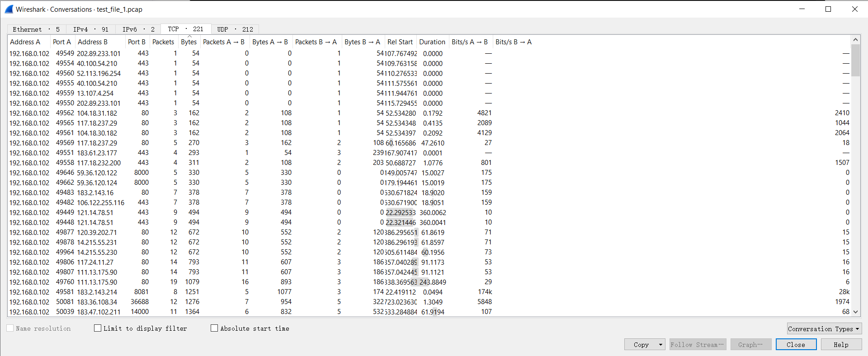Click the vertical scrollbar down arrow
Viewport: 868px width, 356px height.
point(855,312)
